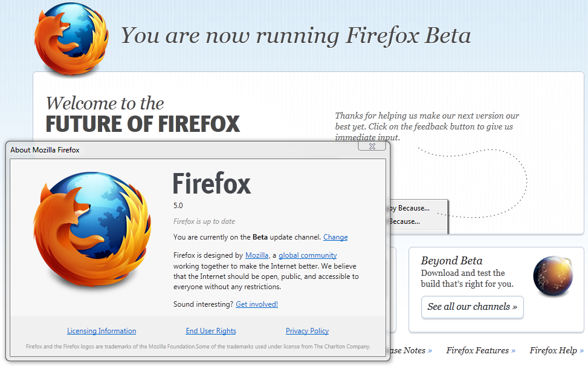Open End User Rights link
Viewport: 588px width, 366px height.
tap(211, 331)
